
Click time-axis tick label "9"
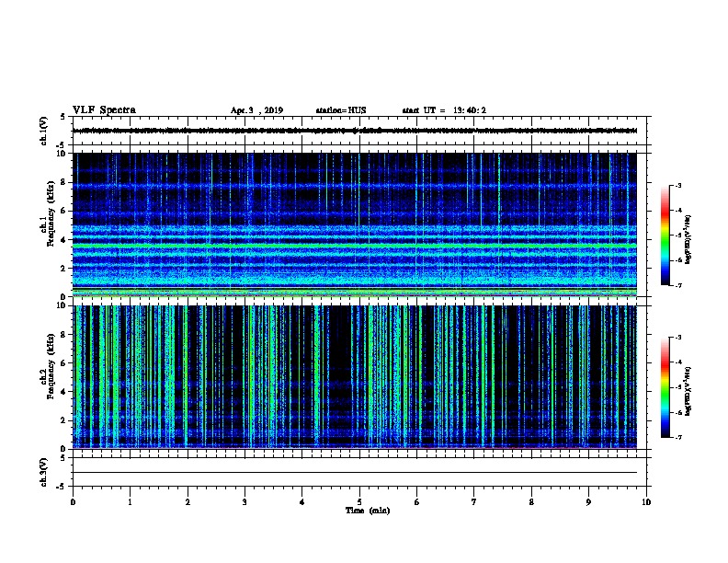point(588,502)
